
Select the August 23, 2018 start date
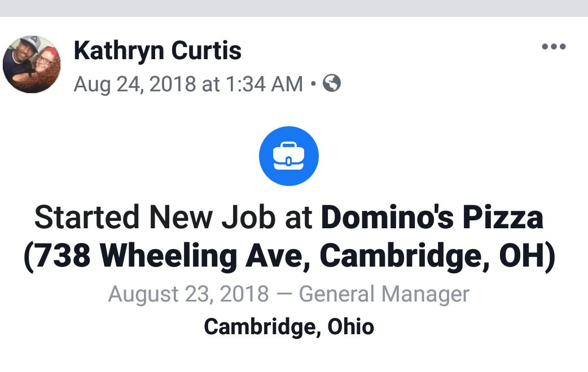tap(190, 293)
